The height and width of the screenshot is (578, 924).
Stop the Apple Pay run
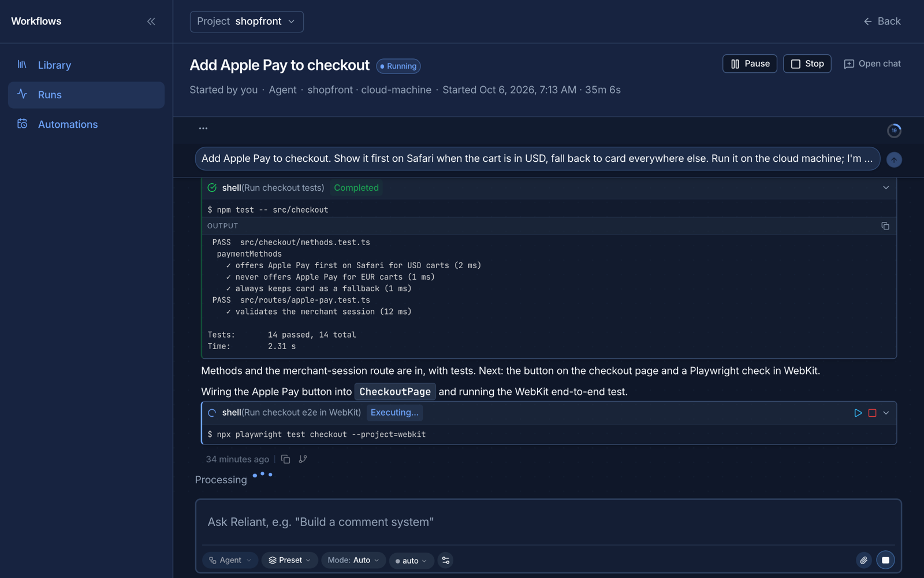click(807, 64)
